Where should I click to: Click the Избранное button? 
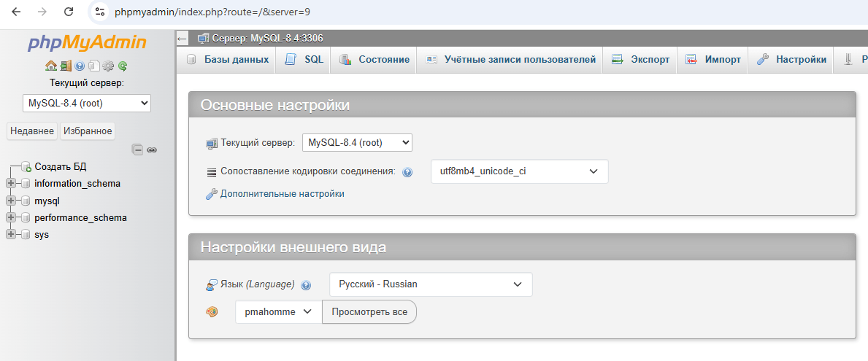click(x=88, y=131)
